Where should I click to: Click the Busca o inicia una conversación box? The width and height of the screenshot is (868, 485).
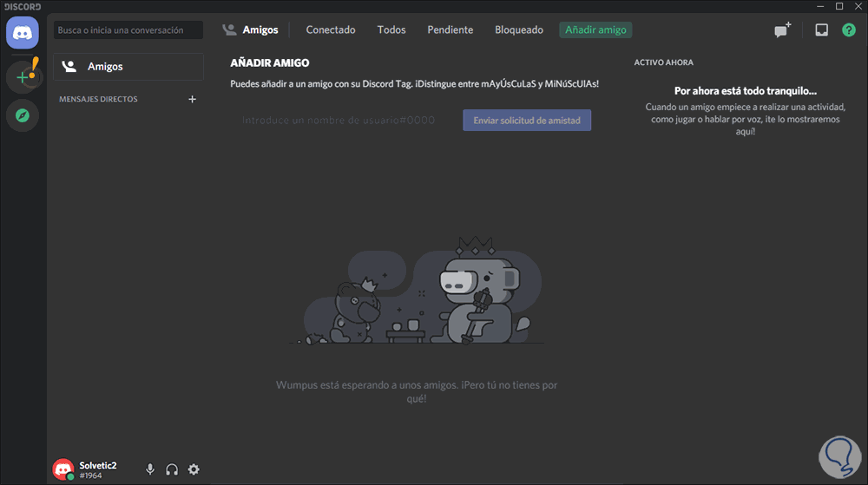pyautogui.click(x=128, y=29)
